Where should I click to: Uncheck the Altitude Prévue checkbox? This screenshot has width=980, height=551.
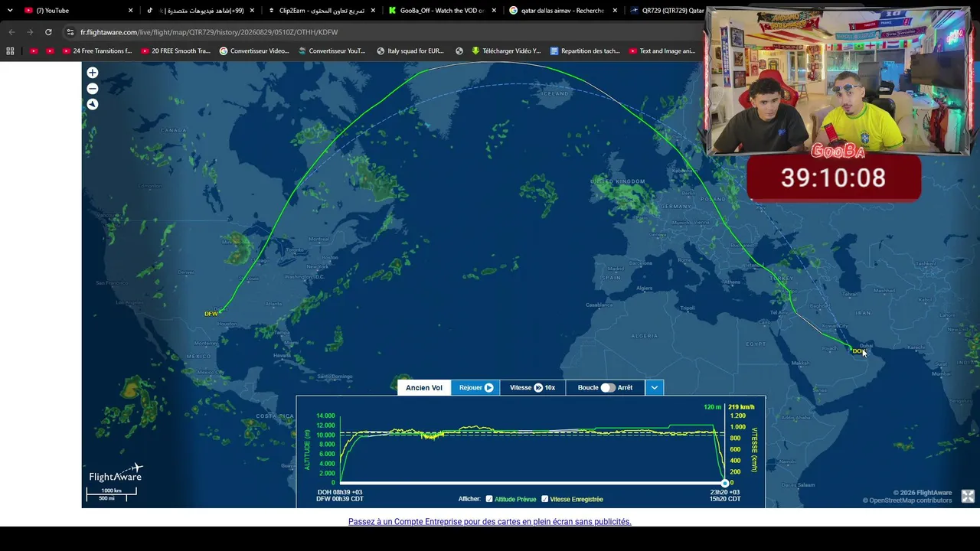[489, 499]
